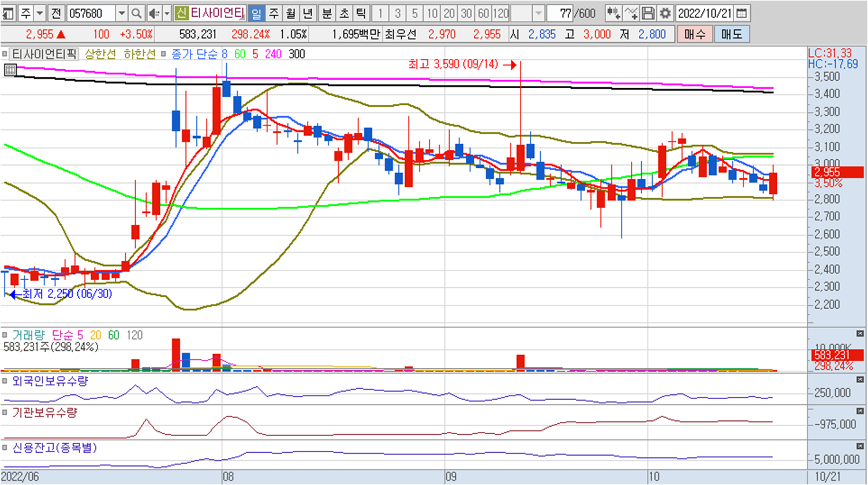This screenshot has height=485, width=868.
Task: Choose the 60 interval button
Action: coord(484,13)
